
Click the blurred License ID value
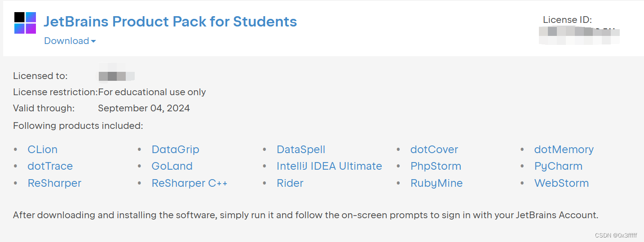[x=579, y=35]
